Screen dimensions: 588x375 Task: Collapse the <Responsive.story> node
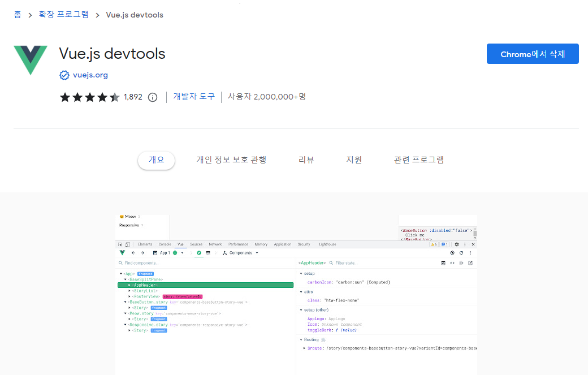pyautogui.click(x=126, y=324)
